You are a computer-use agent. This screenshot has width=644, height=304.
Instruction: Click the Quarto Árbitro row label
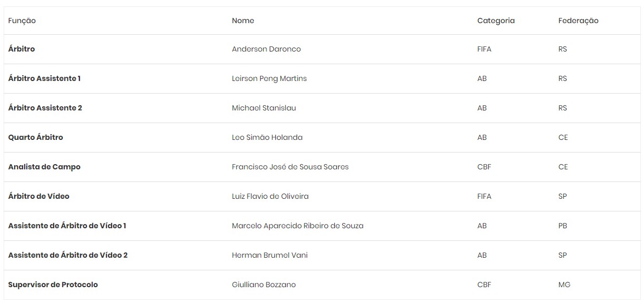(x=35, y=137)
